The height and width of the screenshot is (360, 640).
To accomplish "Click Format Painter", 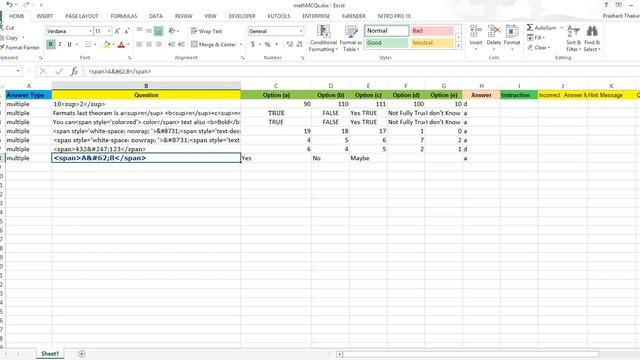I will tap(20, 47).
